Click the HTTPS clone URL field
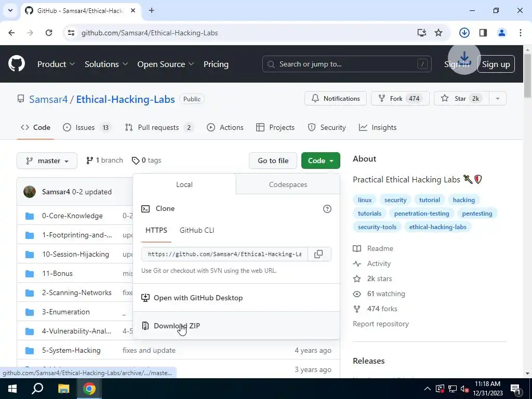 tap(224, 254)
